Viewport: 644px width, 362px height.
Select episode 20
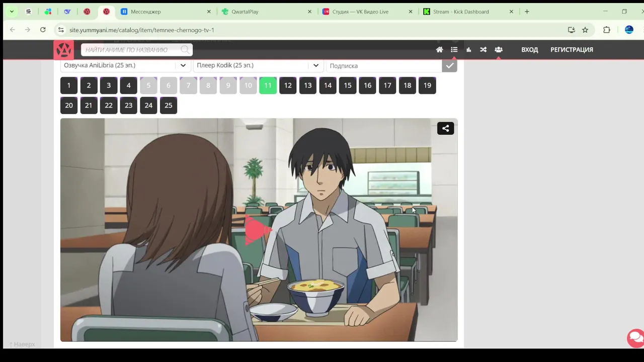tap(69, 106)
